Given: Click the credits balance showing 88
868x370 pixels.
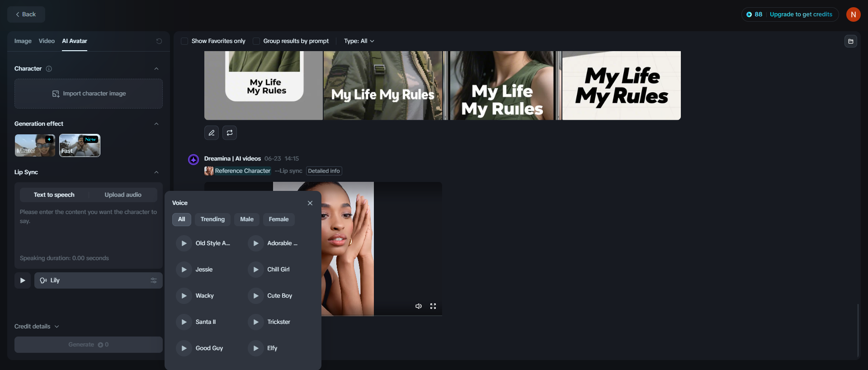Looking at the screenshot, I should click(755, 14).
